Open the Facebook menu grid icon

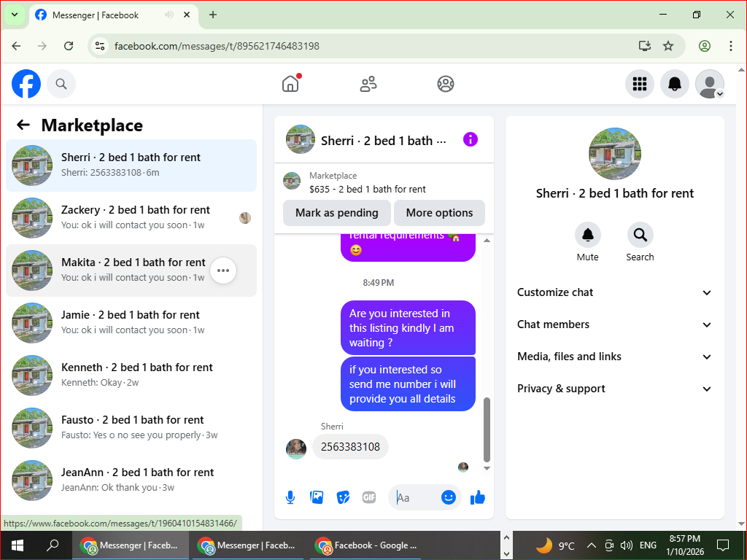pyautogui.click(x=639, y=84)
